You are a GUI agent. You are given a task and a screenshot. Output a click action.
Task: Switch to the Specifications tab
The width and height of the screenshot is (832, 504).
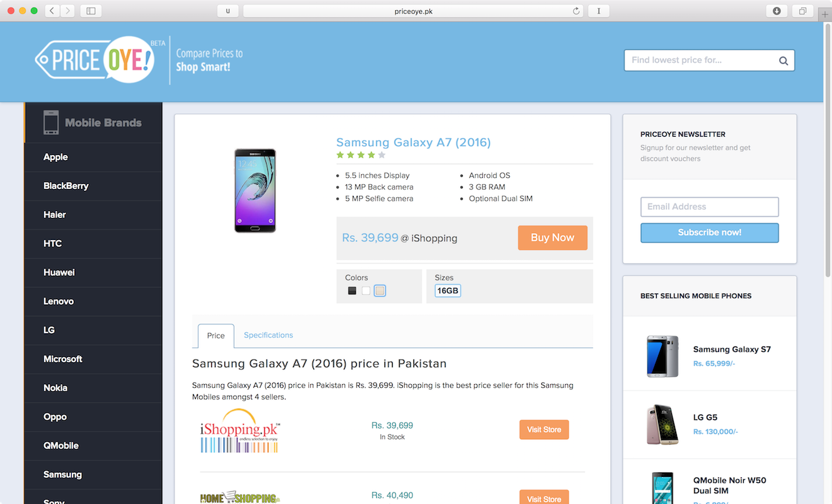coord(269,335)
